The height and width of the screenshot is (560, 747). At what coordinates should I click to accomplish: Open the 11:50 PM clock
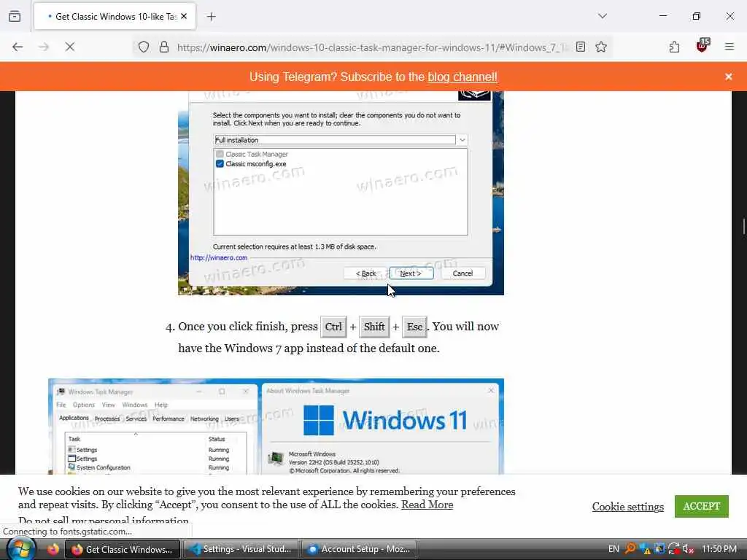[x=719, y=549]
